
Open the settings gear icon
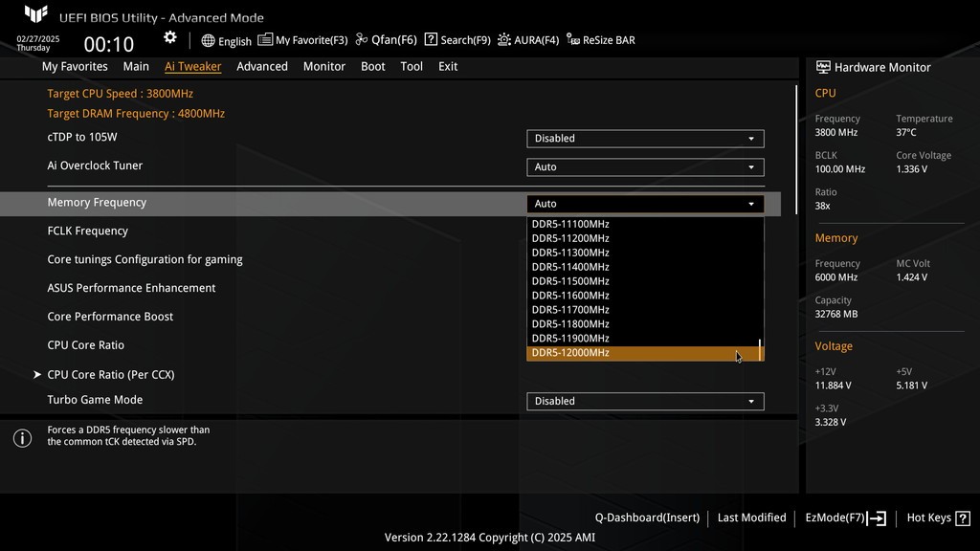click(170, 37)
